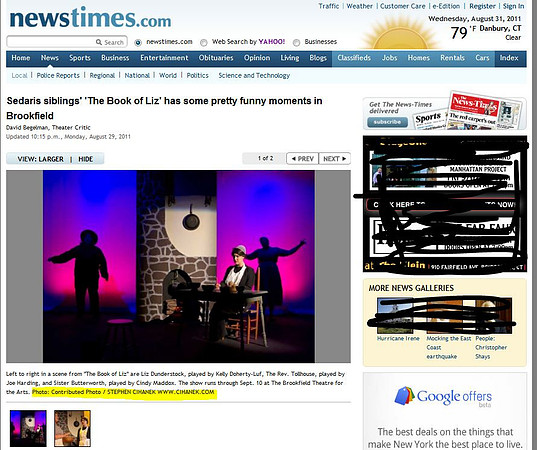Viewport: 537px width, 450px height.
Task: Open the Classifieds navigation tab
Action: tap(354, 58)
